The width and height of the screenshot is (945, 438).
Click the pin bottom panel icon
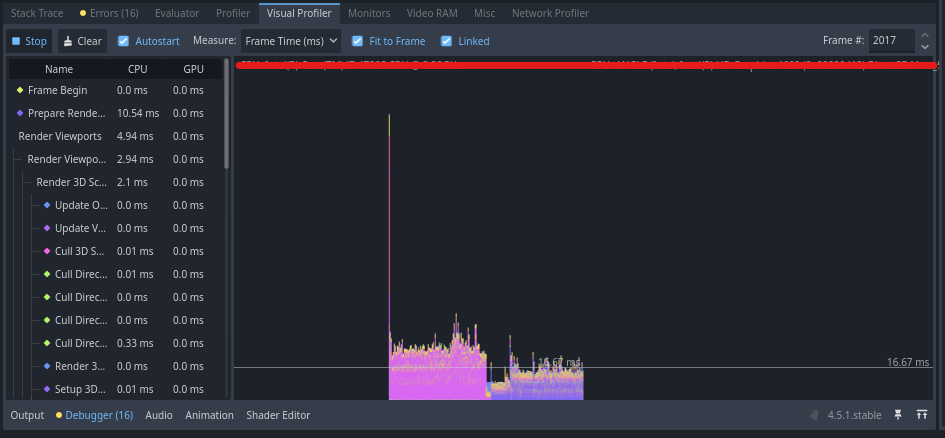(x=898, y=415)
